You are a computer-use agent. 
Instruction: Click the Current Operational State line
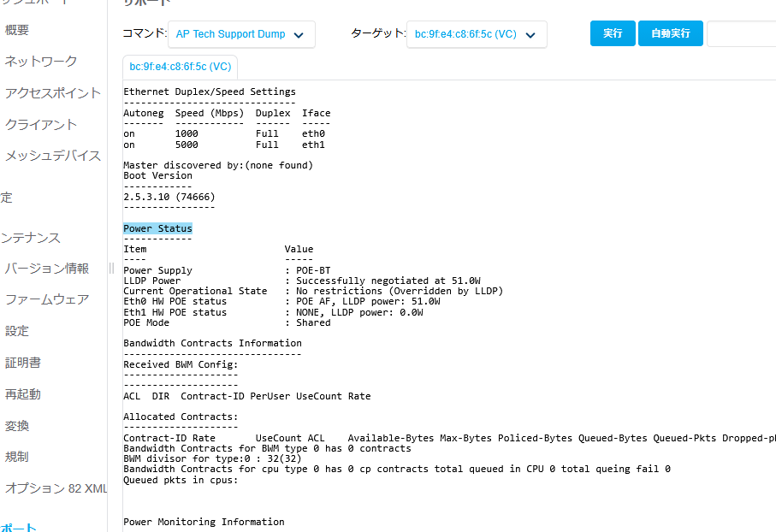pyautogui.click(x=313, y=291)
